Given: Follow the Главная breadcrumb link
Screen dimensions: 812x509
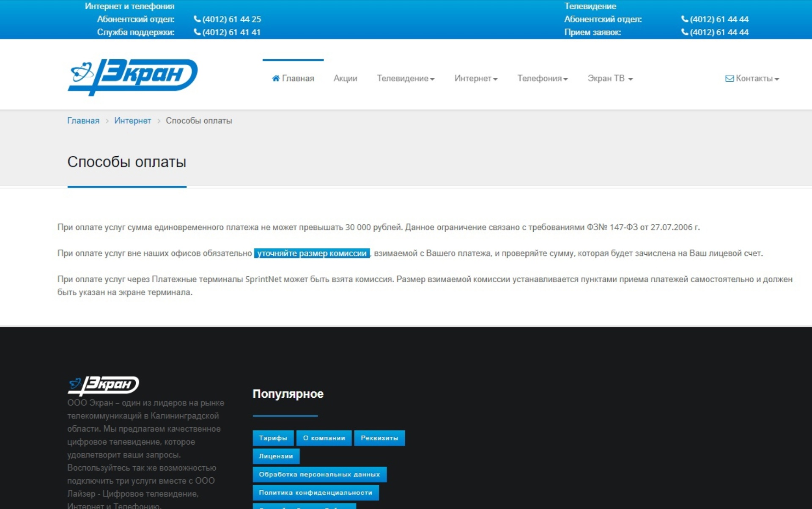Looking at the screenshot, I should [83, 121].
